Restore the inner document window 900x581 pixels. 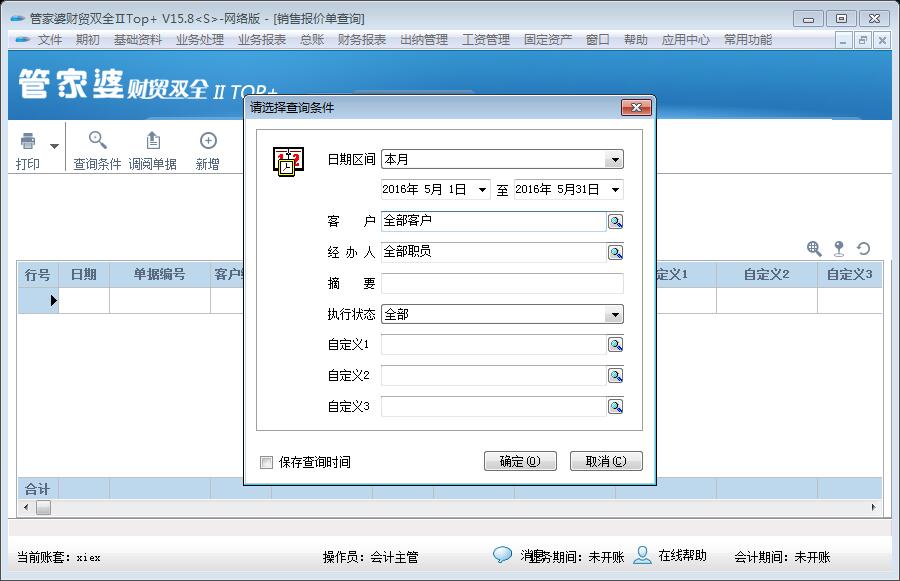click(x=862, y=41)
